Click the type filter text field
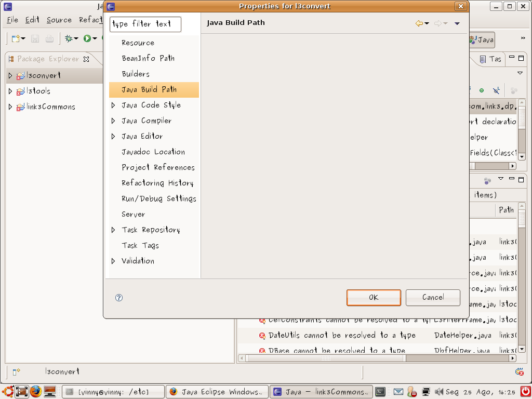 [x=145, y=24]
